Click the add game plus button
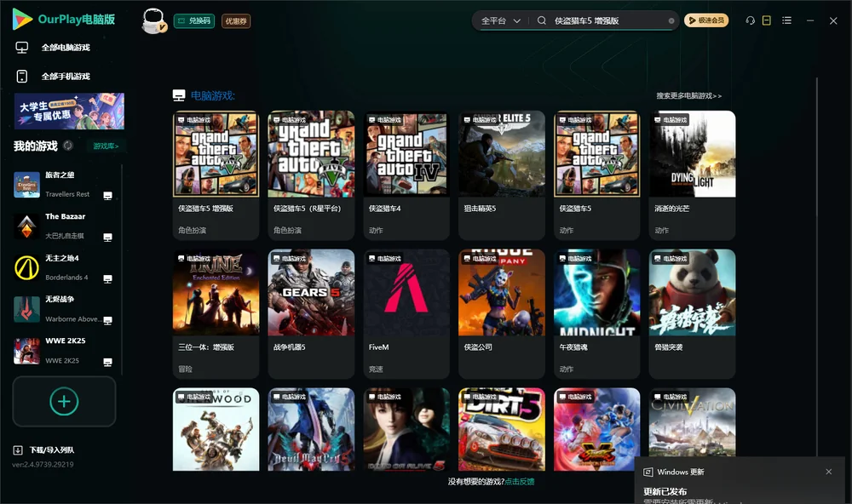 click(x=64, y=401)
